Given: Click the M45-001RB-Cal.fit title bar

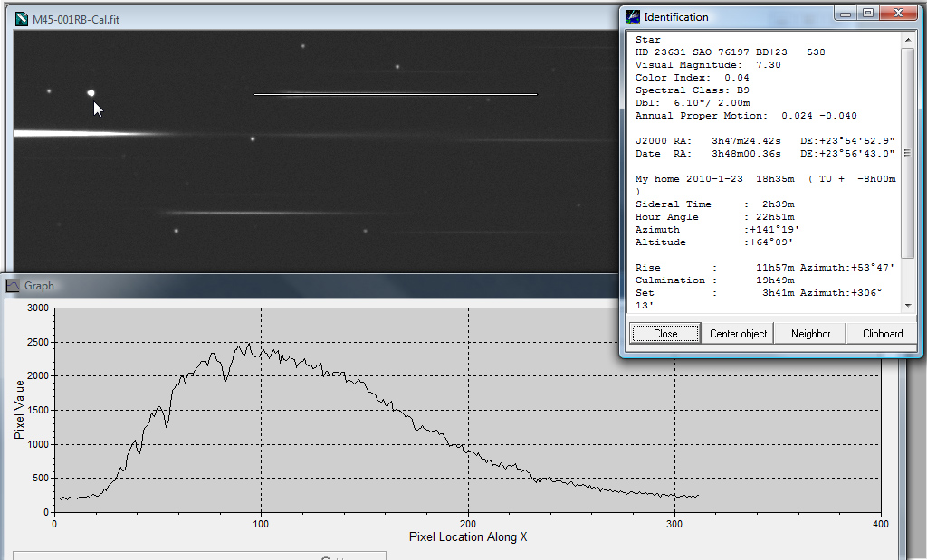Looking at the screenshot, I should click(317, 20).
